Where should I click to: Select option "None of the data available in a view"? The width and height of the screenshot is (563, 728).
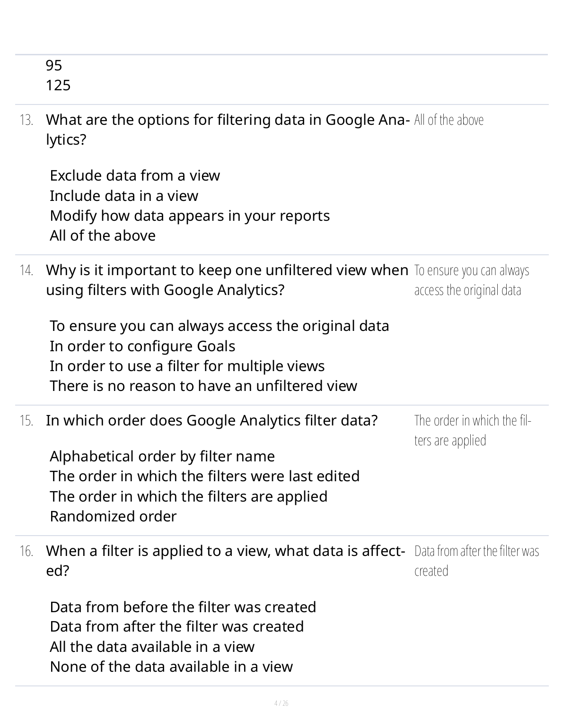click(171, 667)
